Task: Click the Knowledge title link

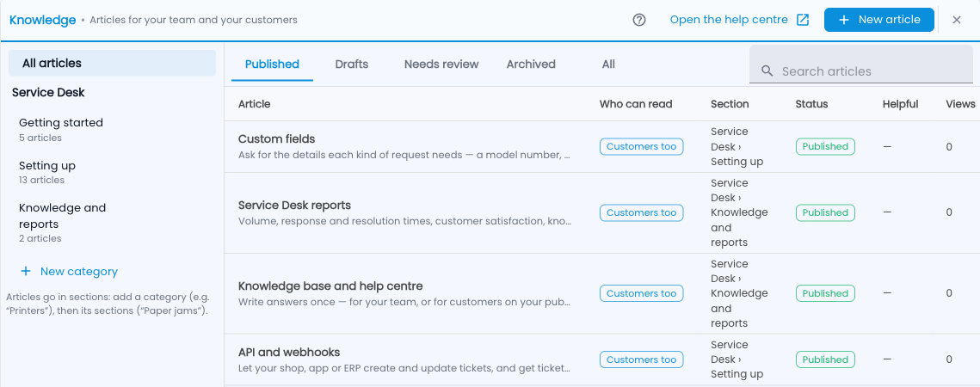Action: coord(42,20)
